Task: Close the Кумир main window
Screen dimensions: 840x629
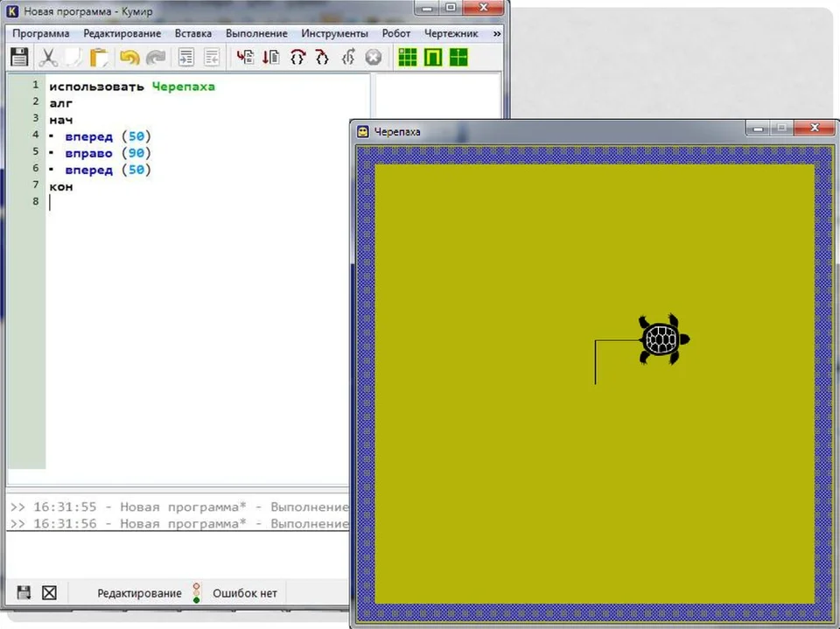Action: (483, 8)
